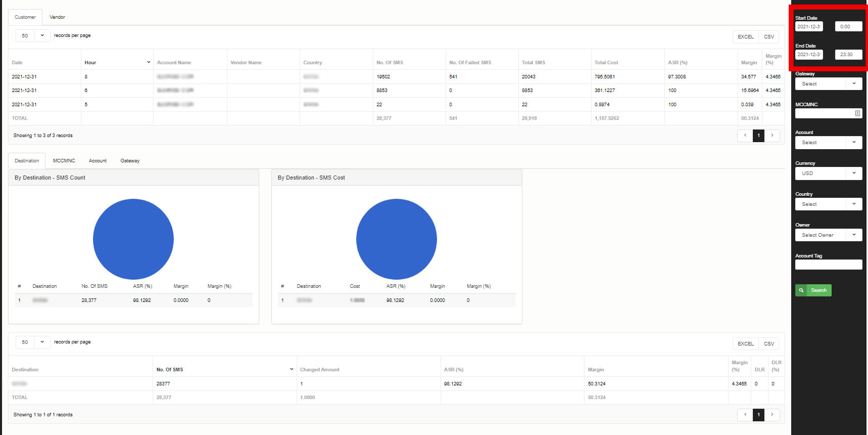Focus the Start Date input field
The width and height of the screenshot is (868, 435).
point(809,27)
